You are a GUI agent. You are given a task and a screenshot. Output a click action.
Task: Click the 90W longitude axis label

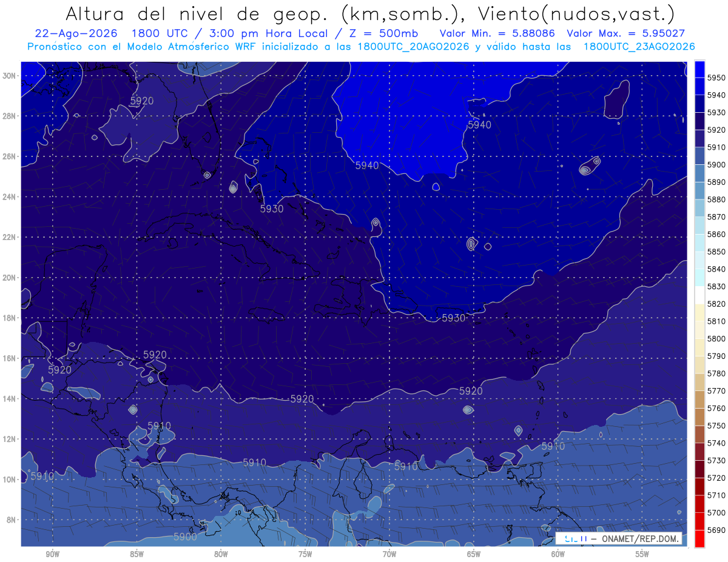coord(53,554)
